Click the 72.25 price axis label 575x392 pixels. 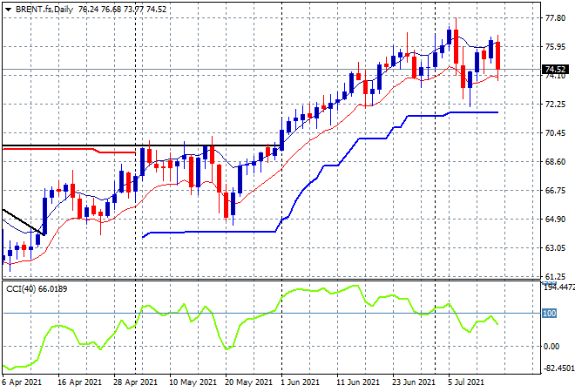click(x=555, y=105)
